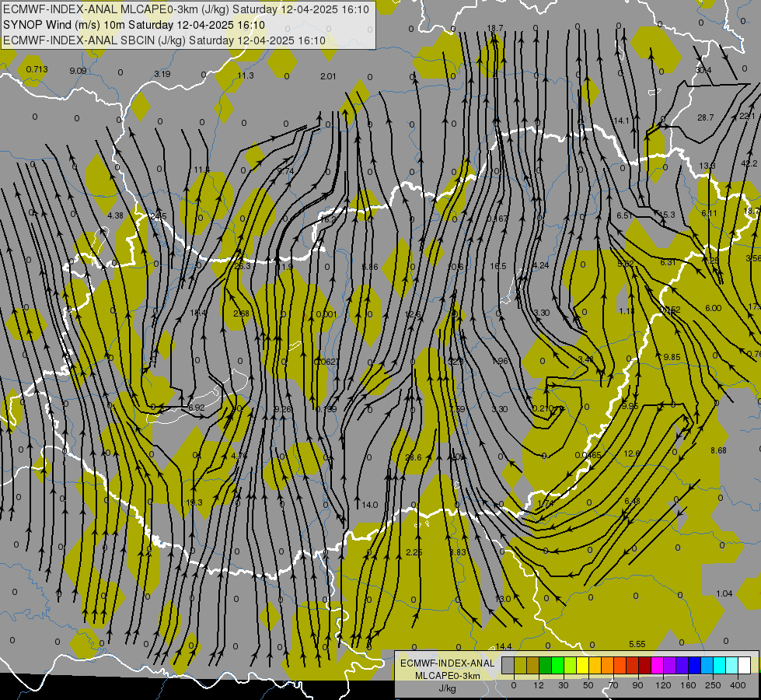Click the map value 5.86
Viewport: 761px width, 700px height.
click(370, 267)
